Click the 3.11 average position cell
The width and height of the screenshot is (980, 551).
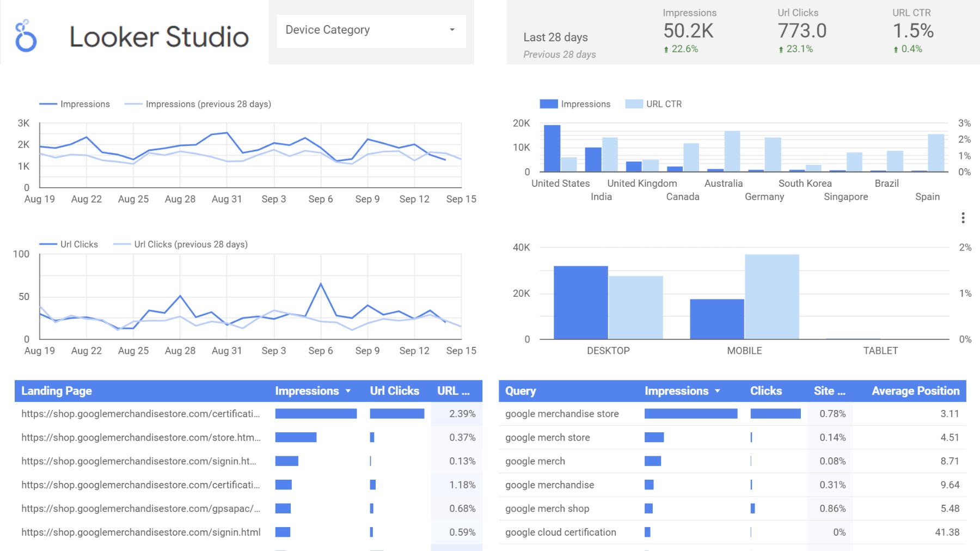tap(950, 414)
